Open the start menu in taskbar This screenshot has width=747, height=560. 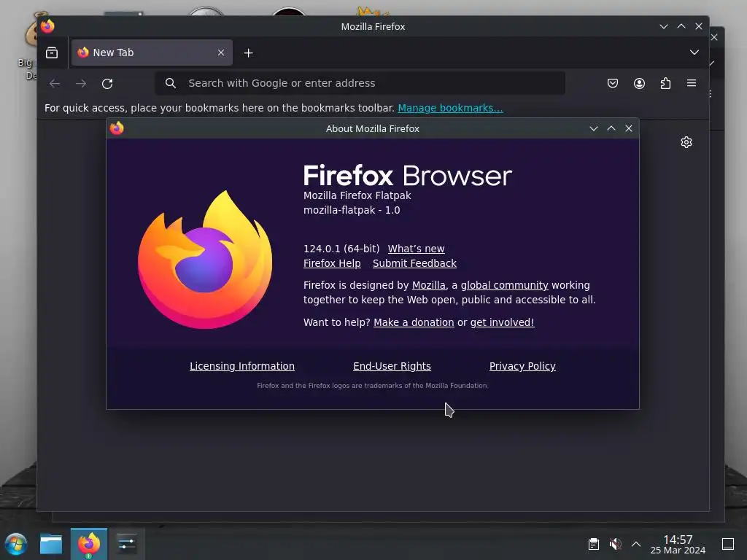pyautogui.click(x=16, y=544)
